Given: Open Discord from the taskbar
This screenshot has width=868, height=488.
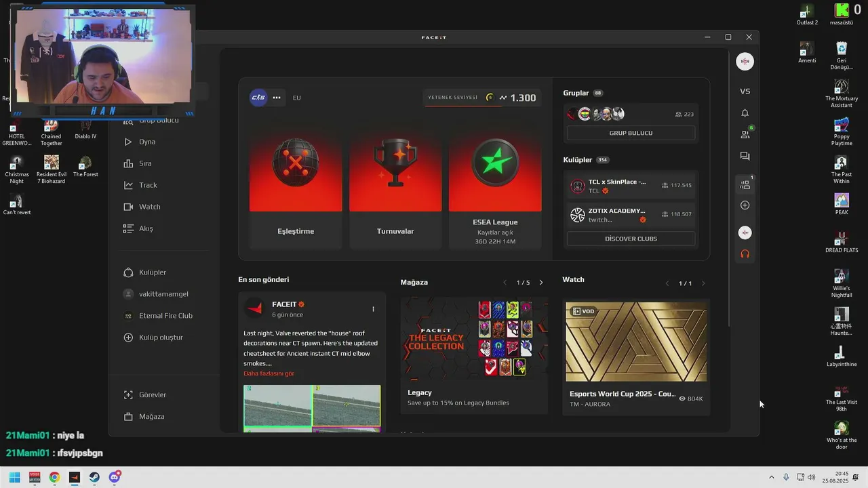Looking at the screenshot, I should [x=115, y=477].
